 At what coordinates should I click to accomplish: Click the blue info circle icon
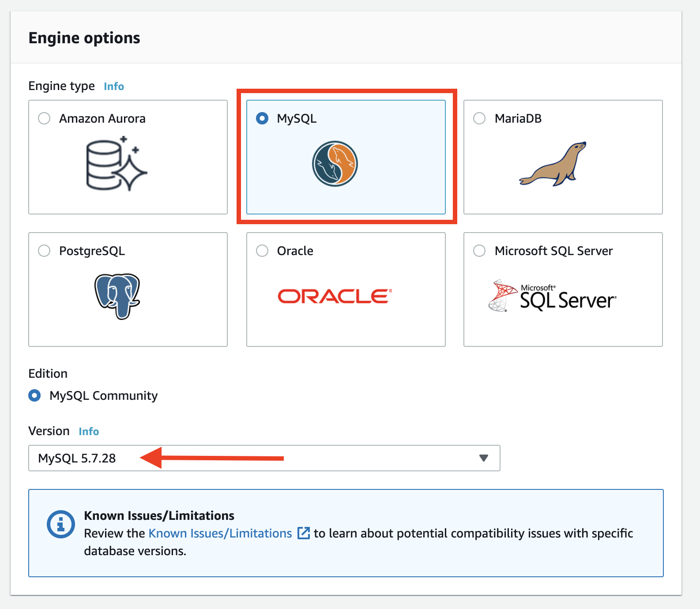61,524
